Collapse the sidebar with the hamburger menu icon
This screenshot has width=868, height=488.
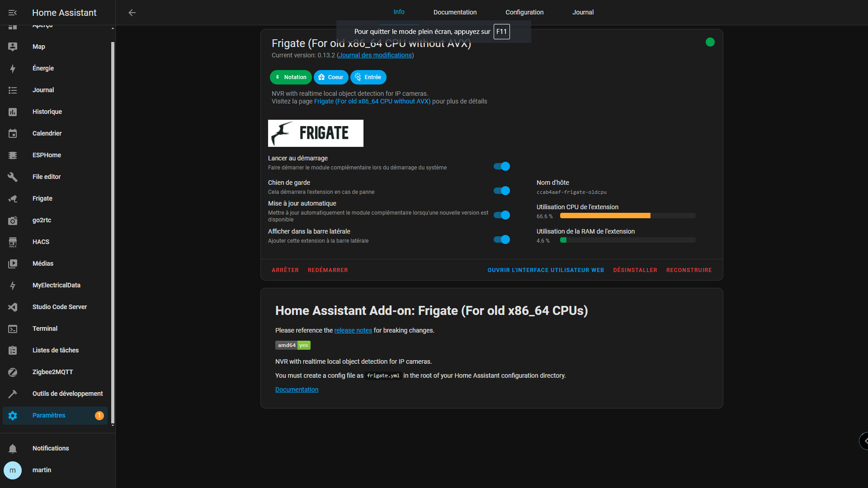click(x=13, y=13)
